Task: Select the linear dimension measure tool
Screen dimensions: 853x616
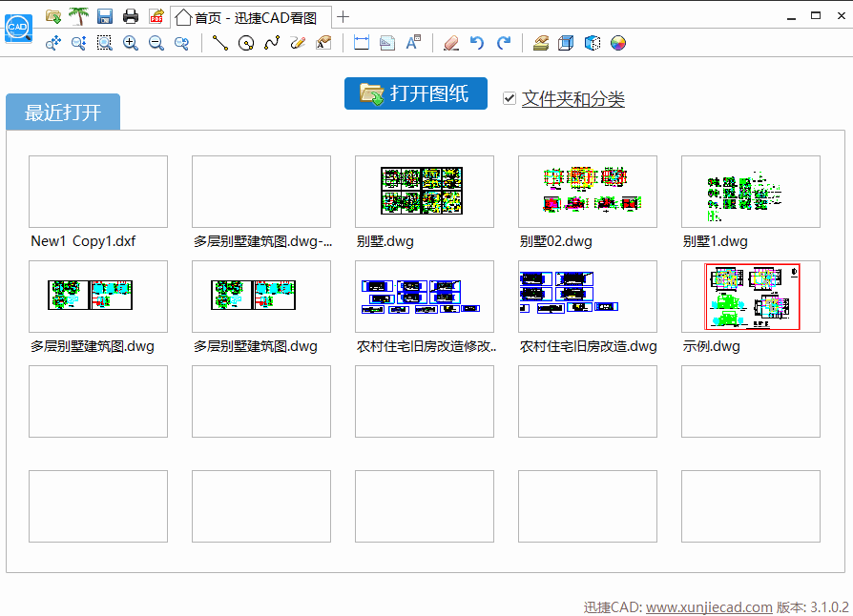Action: point(362,43)
